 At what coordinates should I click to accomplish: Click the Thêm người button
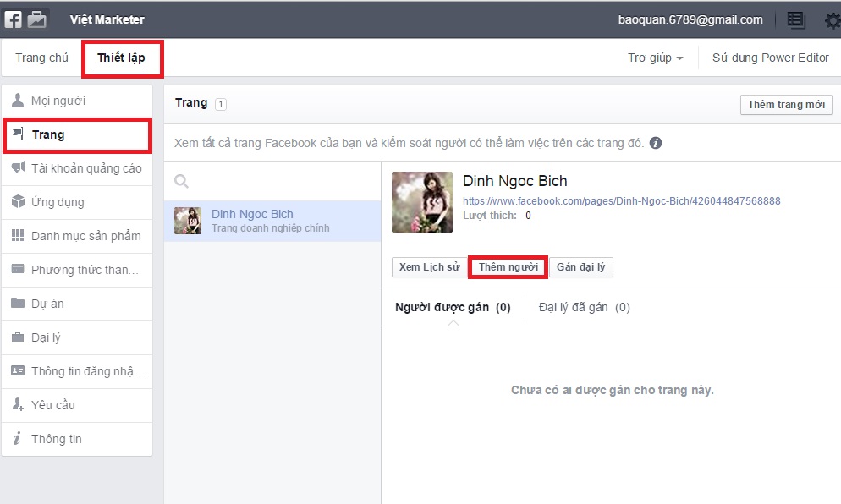508,267
